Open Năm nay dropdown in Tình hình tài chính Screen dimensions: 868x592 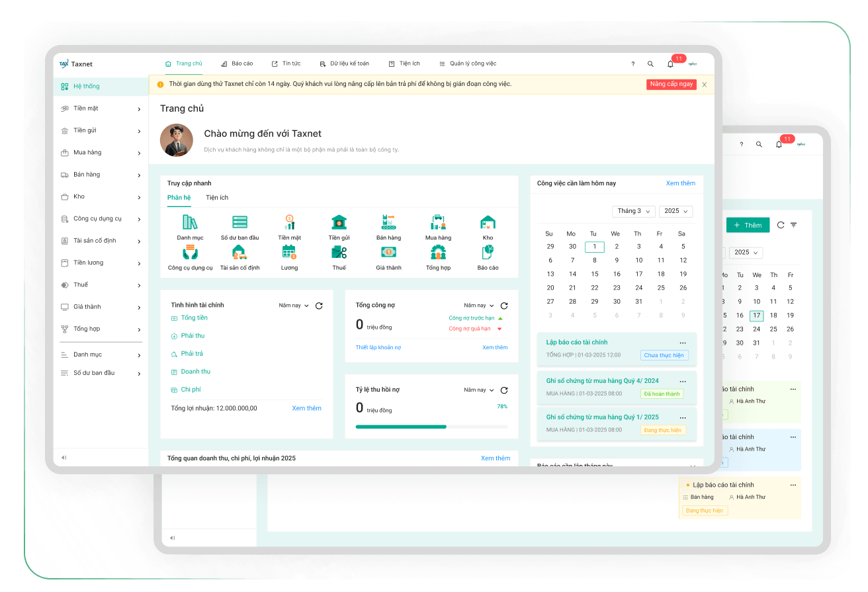coord(294,306)
